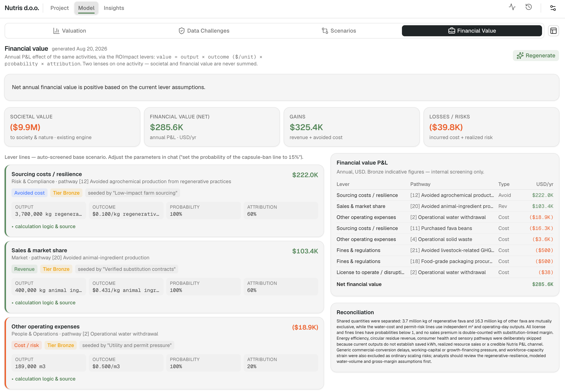Click Tier Bronze badge on Other operating expenses
The width and height of the screenshot is (565, 392).
click(61, 345)
